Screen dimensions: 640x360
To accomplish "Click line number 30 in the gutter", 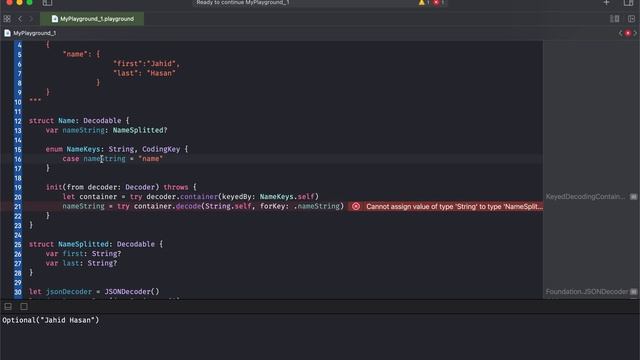I will (x=18, y=292).
